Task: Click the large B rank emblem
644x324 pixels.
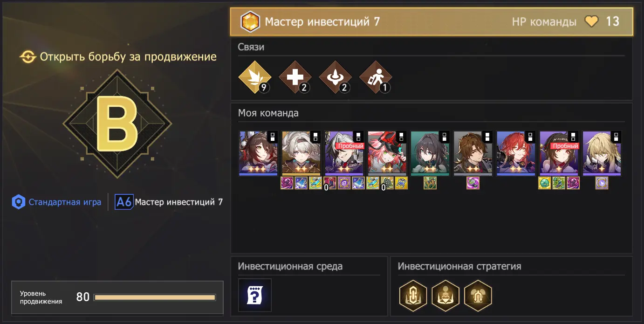Action: (x=117, y=124)
